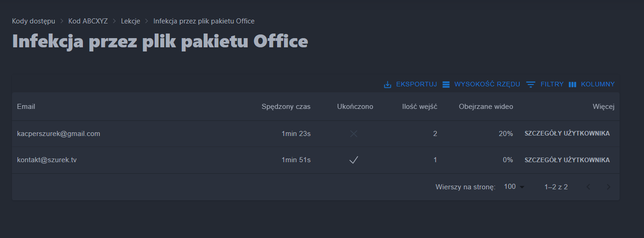Sort by Spędzony czas column header

(286, 107)
